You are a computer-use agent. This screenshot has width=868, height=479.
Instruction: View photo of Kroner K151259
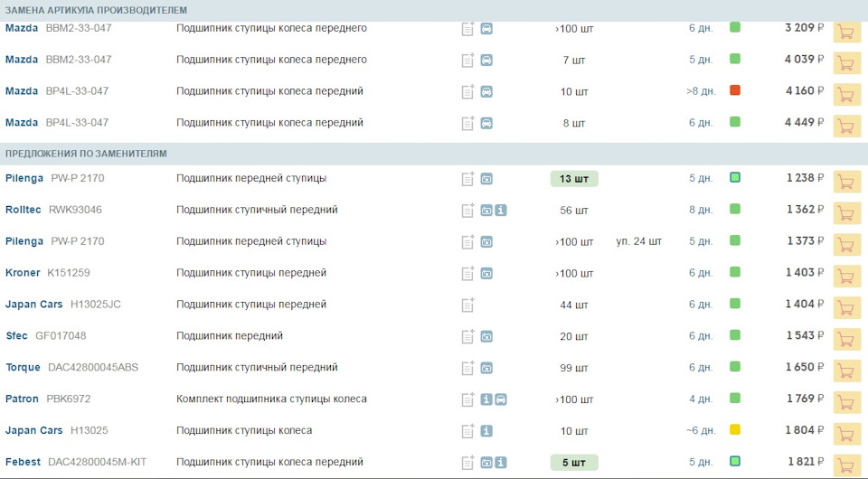coord(486,273)
